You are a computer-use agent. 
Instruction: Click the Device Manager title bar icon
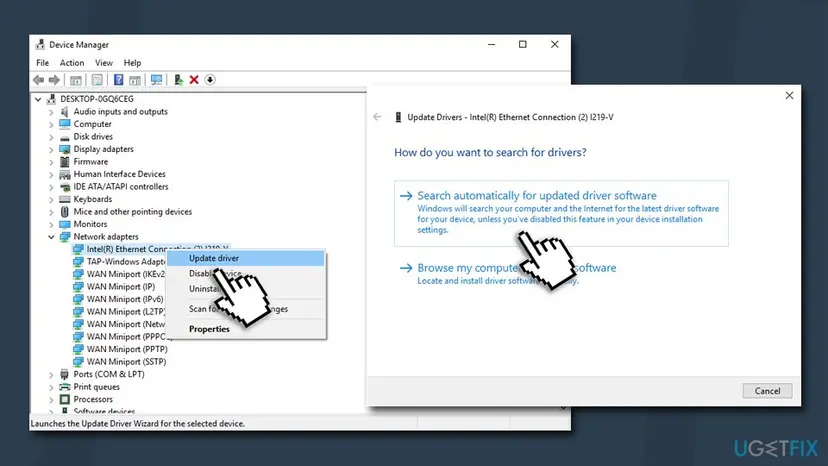coord(40,44)
